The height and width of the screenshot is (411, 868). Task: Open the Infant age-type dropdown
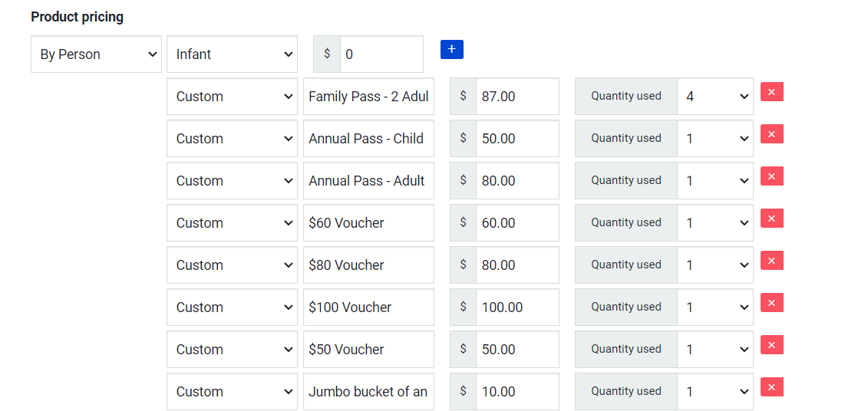click(x=232, y=54)
